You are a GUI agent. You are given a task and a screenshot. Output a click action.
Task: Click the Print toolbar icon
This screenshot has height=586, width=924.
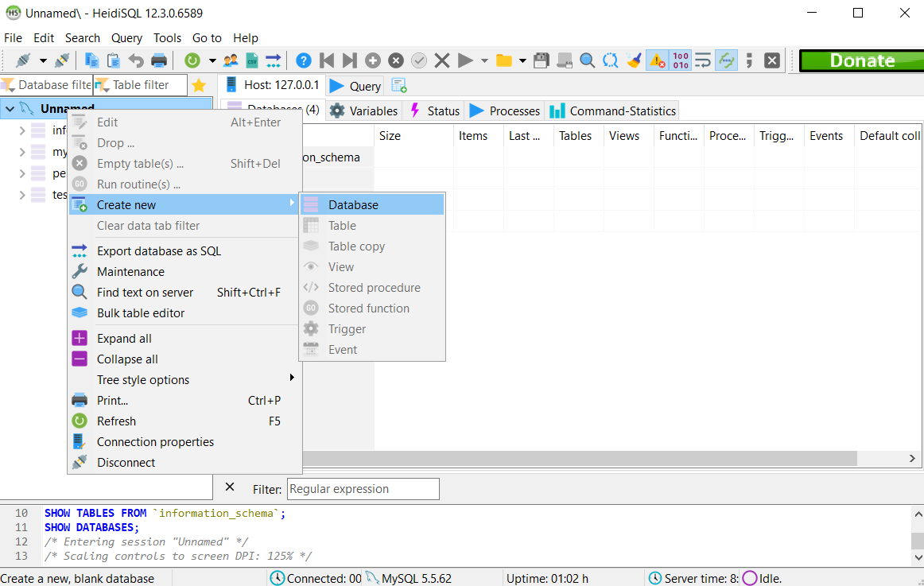(158, 60)
